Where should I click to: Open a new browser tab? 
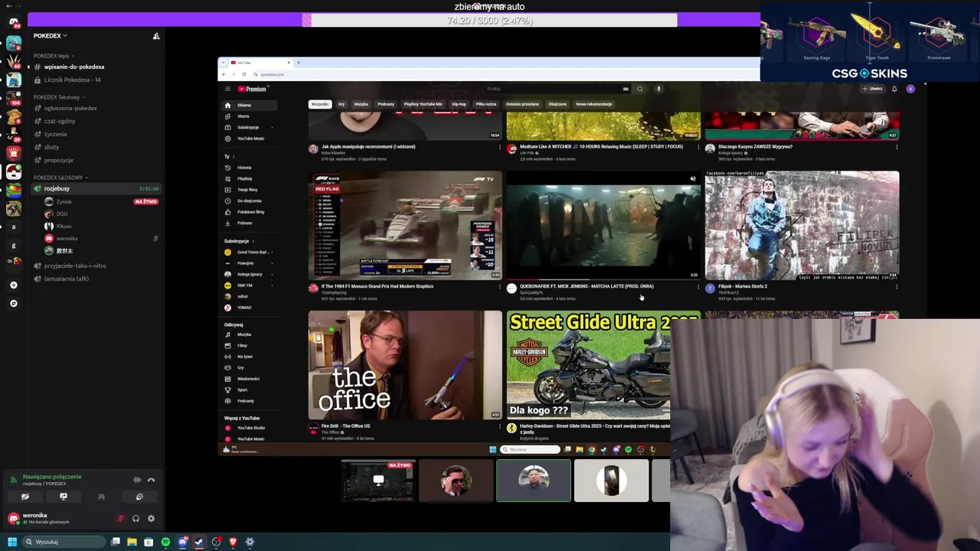point(299,63)
